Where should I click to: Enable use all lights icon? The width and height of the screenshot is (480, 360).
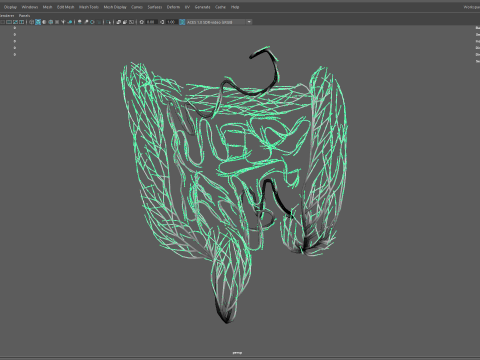coord(63,22)
